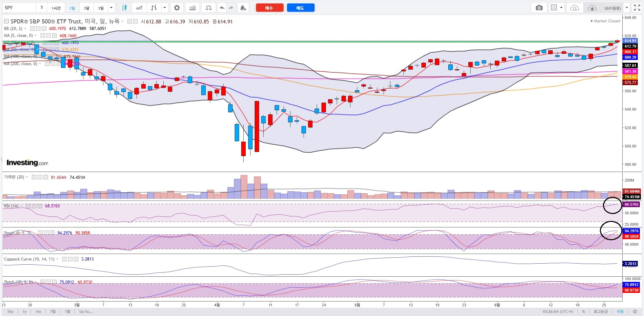Select the 5 minute interval tab
Viewport: 644px width, 316px height.
click(42, 8)
